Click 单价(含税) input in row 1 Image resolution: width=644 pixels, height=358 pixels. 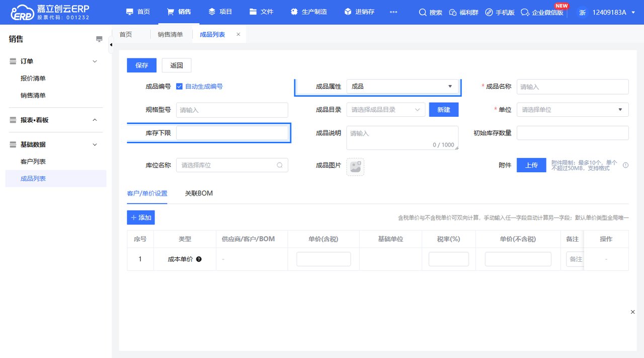[324, 259]
